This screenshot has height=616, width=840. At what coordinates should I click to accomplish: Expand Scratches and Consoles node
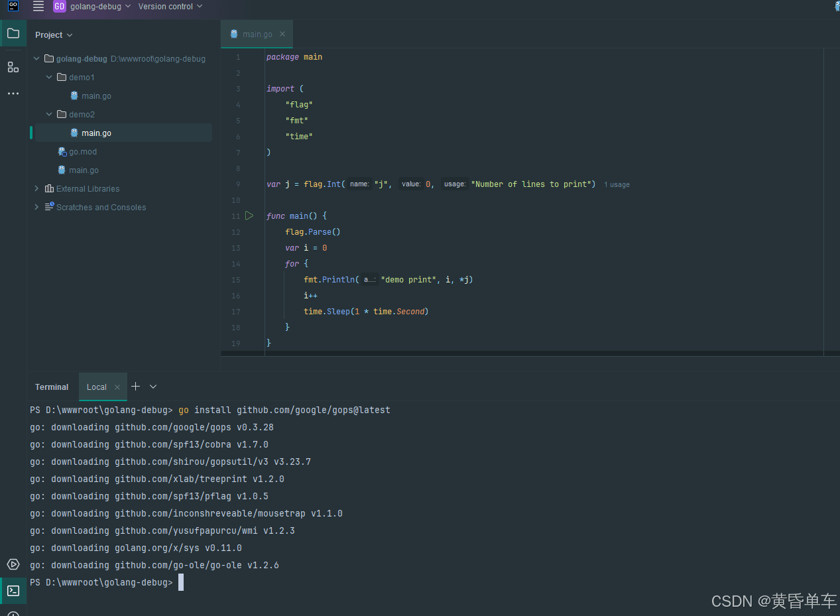coord(37,208)
